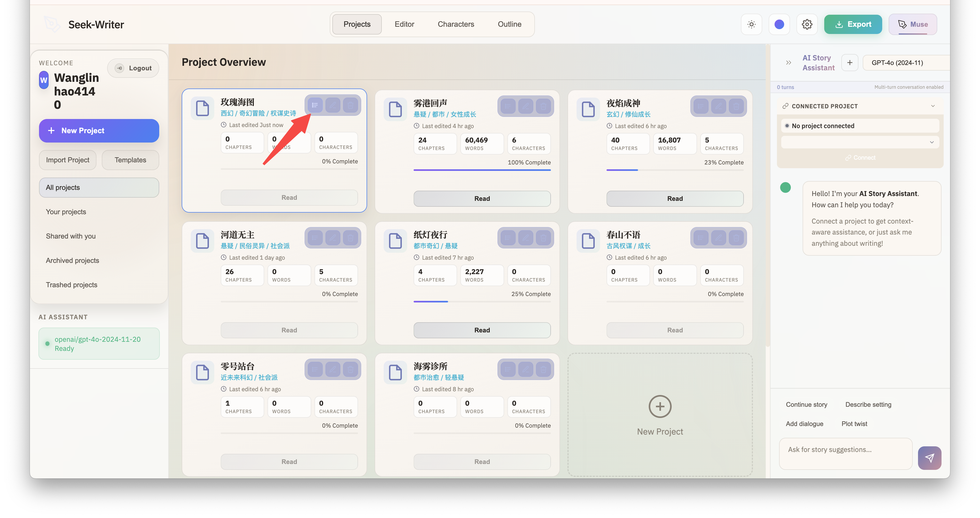Click the openai/gpt-4o-2024-11-20 Ready status box
This screenshot has width=980, height=518.
pos(99,344)
